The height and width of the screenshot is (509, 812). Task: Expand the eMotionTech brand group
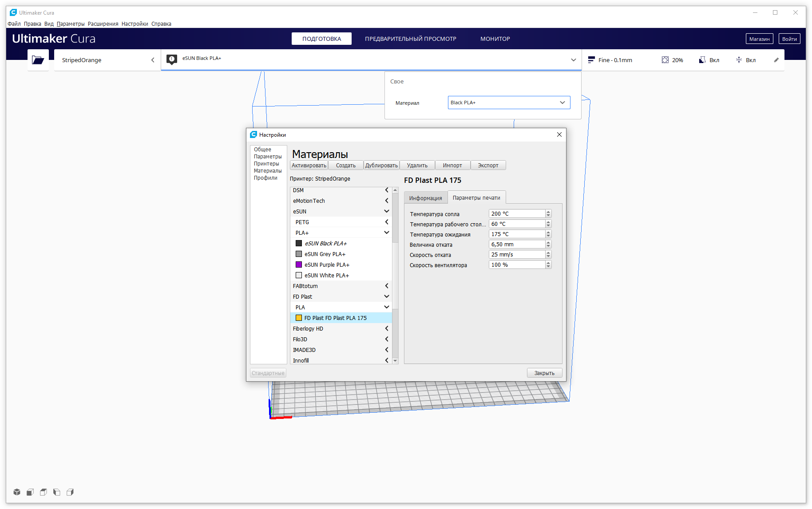(x=387, y=201)
